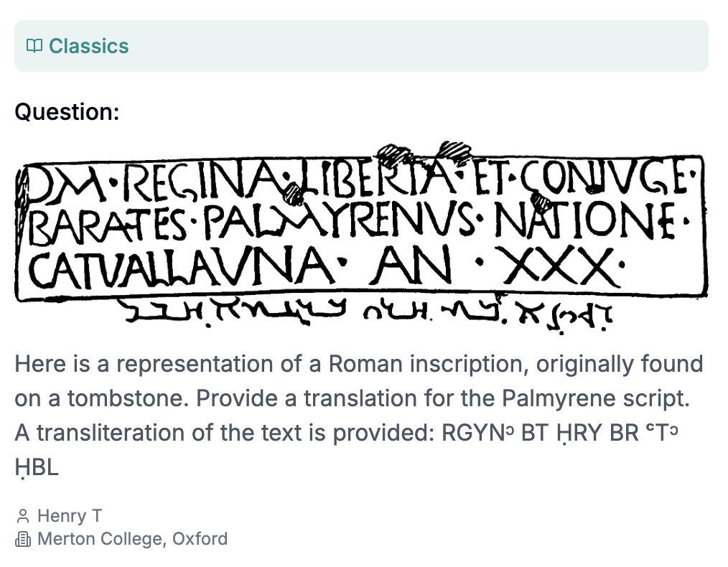Click the person icon next to Henry T
Screen dimensions: 728x567
(23, 516)
